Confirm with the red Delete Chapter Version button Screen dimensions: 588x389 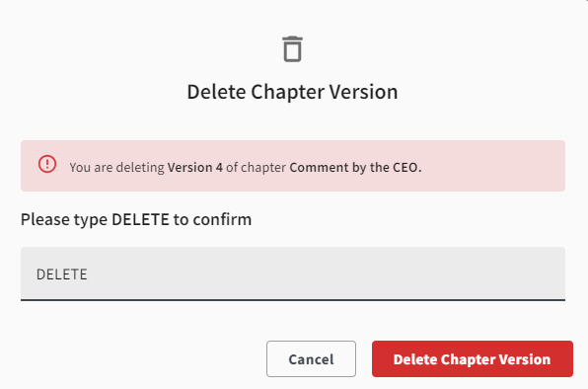(x=473, y=359)
